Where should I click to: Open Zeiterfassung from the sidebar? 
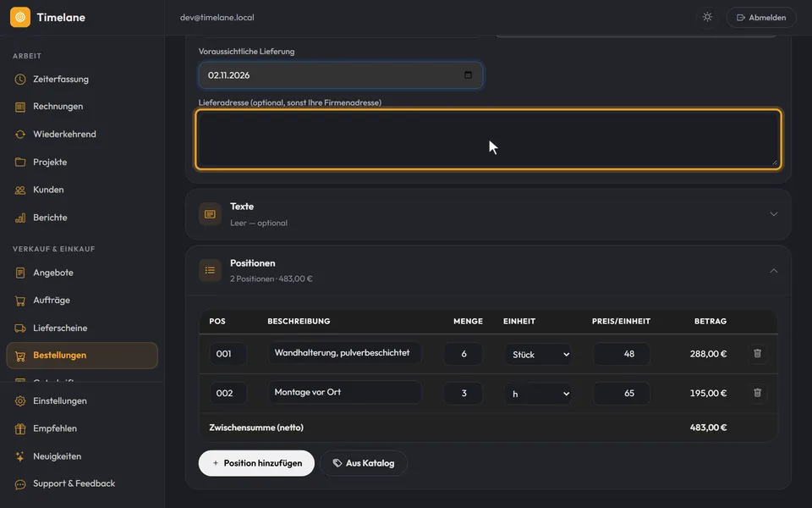click(82, 80)
